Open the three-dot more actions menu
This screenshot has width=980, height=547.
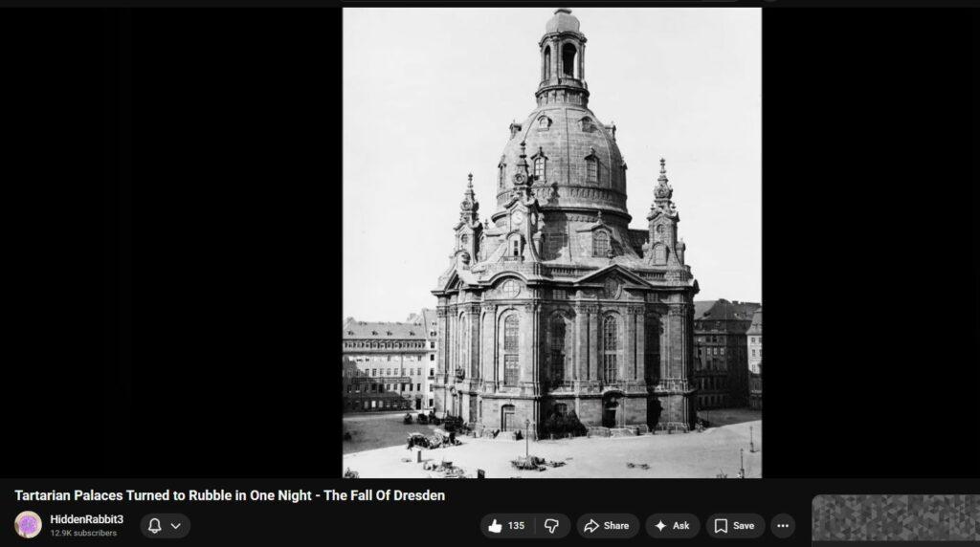[x=783, y=526]
